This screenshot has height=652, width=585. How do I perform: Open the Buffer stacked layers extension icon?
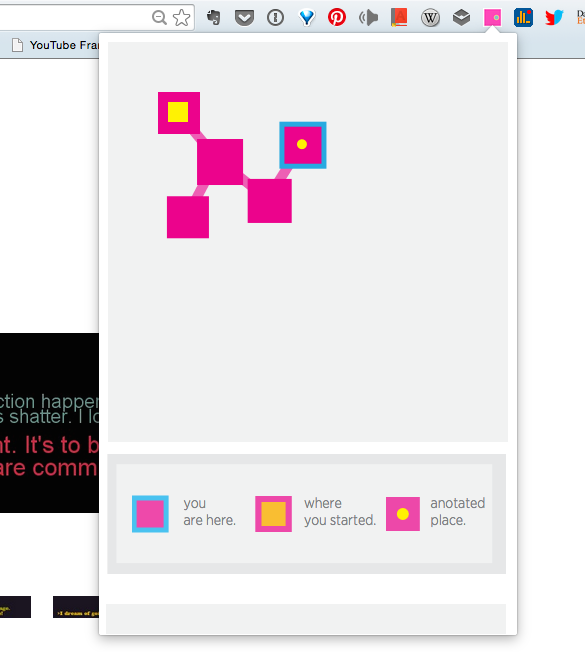click(x=462, y=18)
